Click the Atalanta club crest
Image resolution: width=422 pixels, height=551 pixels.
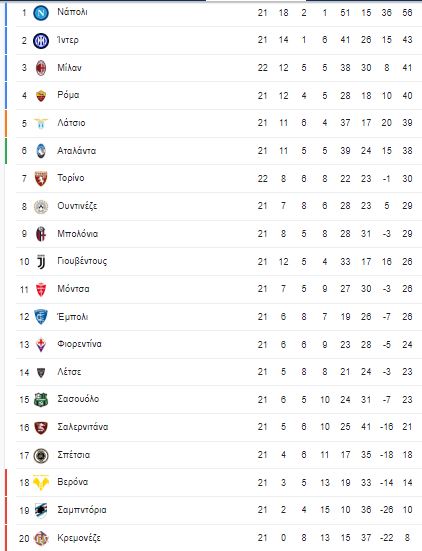41,151
